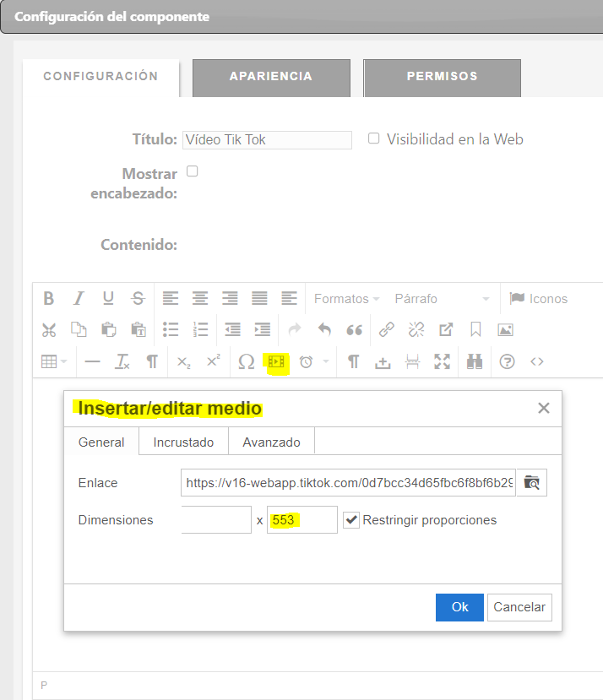Clear text formatting
This screenshot has height=700, width=603.
pyautogui.click(x=122, y=361)
